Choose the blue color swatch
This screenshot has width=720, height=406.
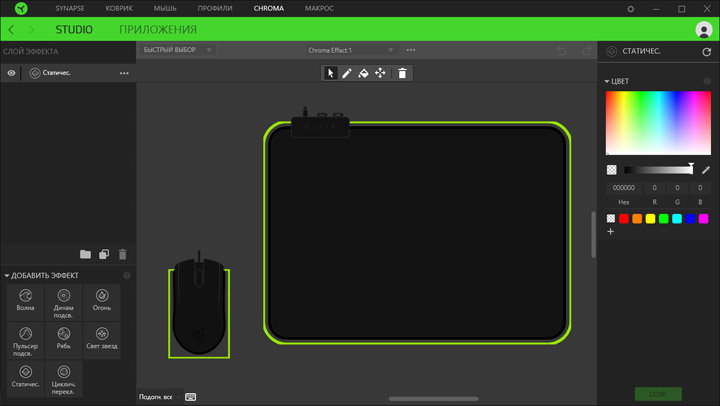[x=690, y=219]
